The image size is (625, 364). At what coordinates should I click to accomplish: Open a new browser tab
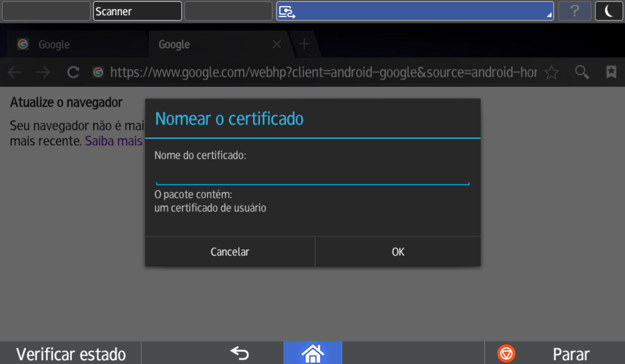pos(304,44)
